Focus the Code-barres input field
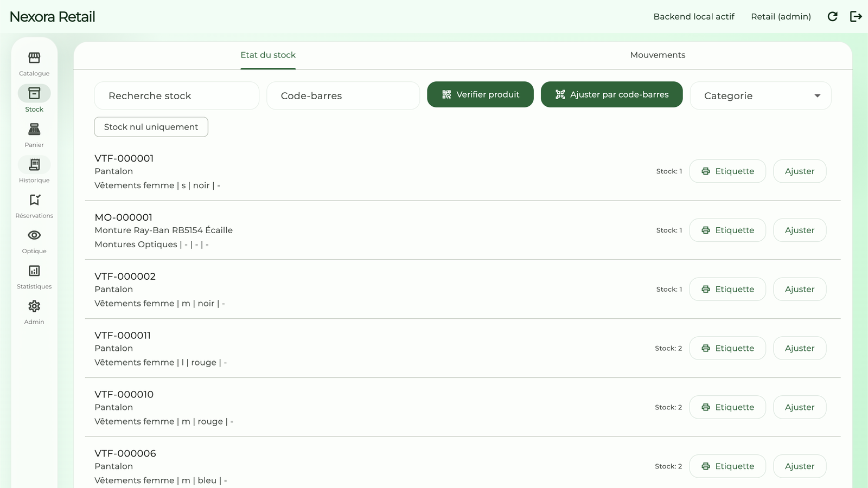 tap(343, 95)
